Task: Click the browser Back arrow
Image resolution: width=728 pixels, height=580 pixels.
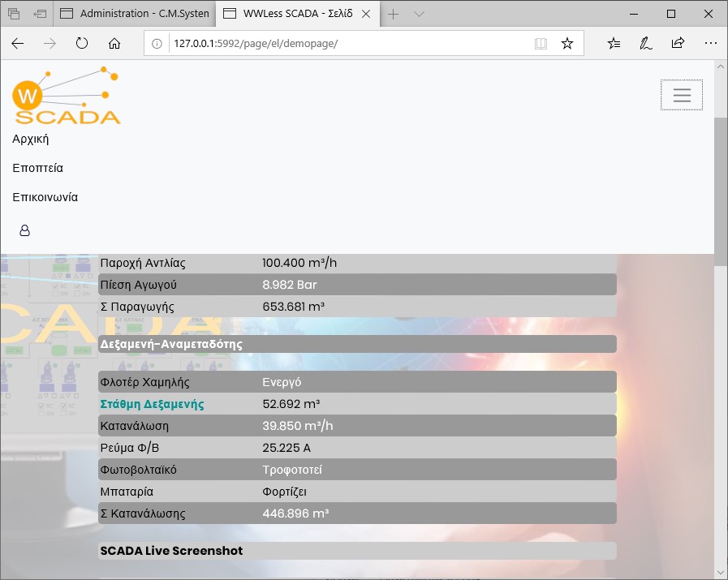Action: [18, 44]
